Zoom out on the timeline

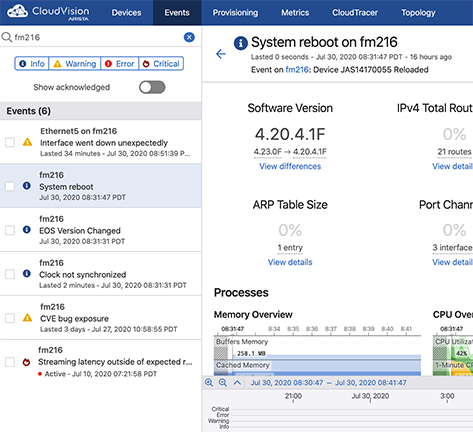(223, 382)
